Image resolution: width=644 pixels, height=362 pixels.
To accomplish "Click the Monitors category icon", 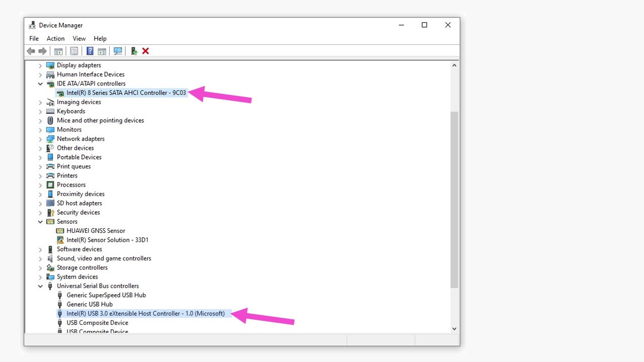I will point(50,130).
